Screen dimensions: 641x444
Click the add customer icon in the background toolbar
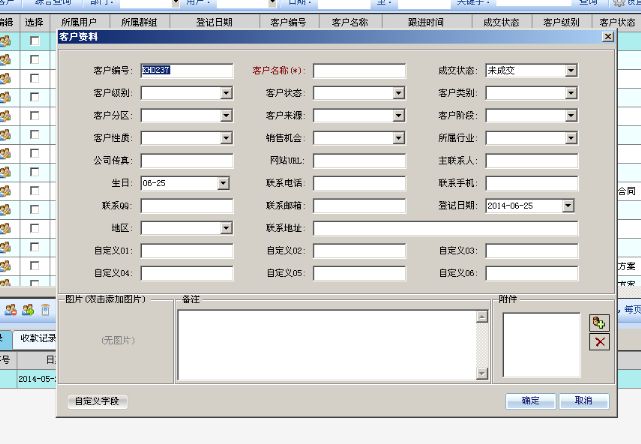(x=11, y=310)
